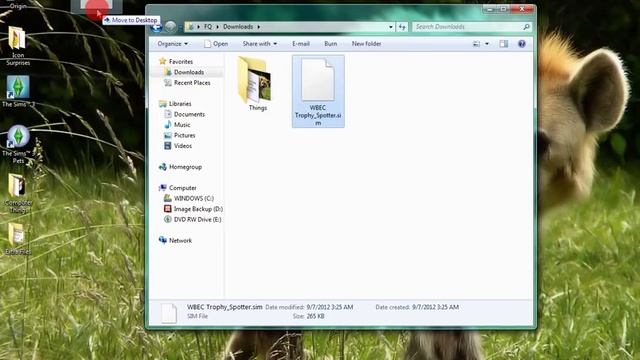
Task: Select The Sims 3 desktop shortcut
Action: 18,91
